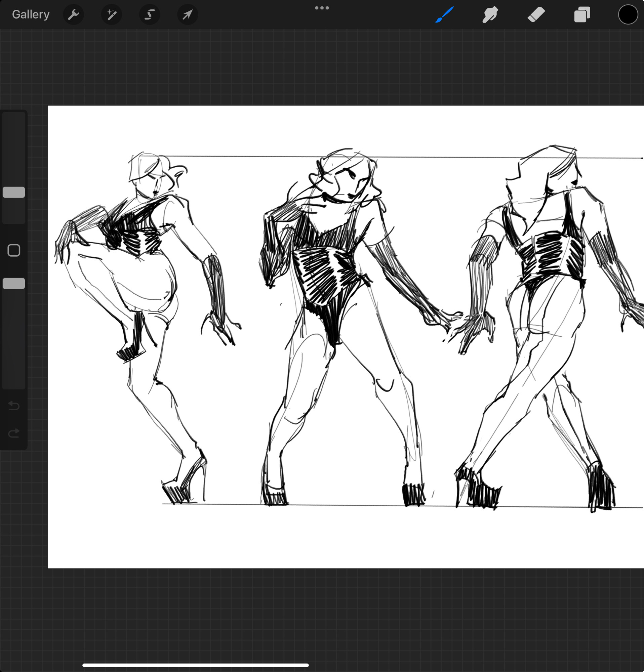This screenshot has width=644, height=672.
Task: Select the Brush tool
Action: coord(444,14)
